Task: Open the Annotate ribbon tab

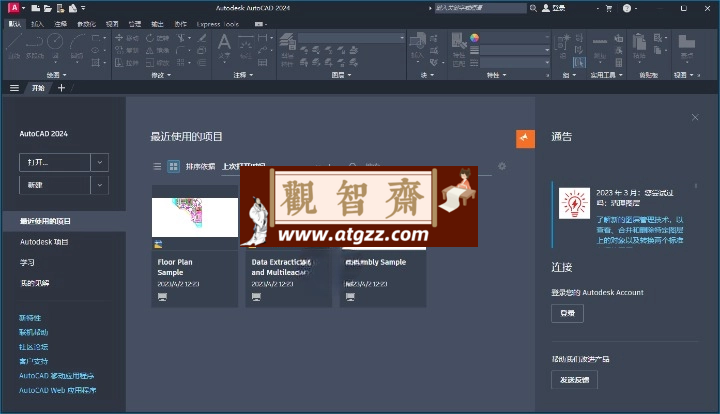Action: click(x=61, y=24)
